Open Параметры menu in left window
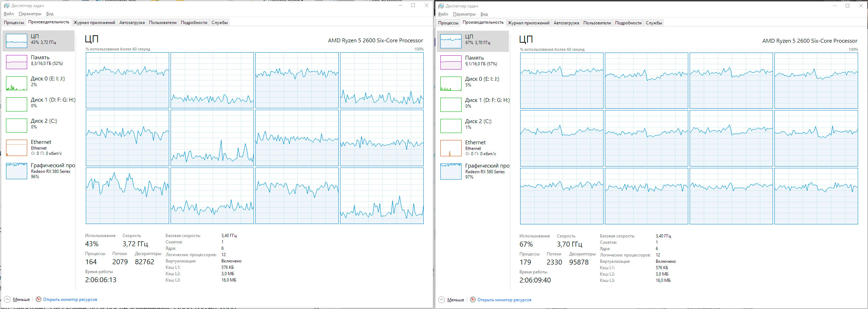The image size is (868, 309). click(30, 14)
